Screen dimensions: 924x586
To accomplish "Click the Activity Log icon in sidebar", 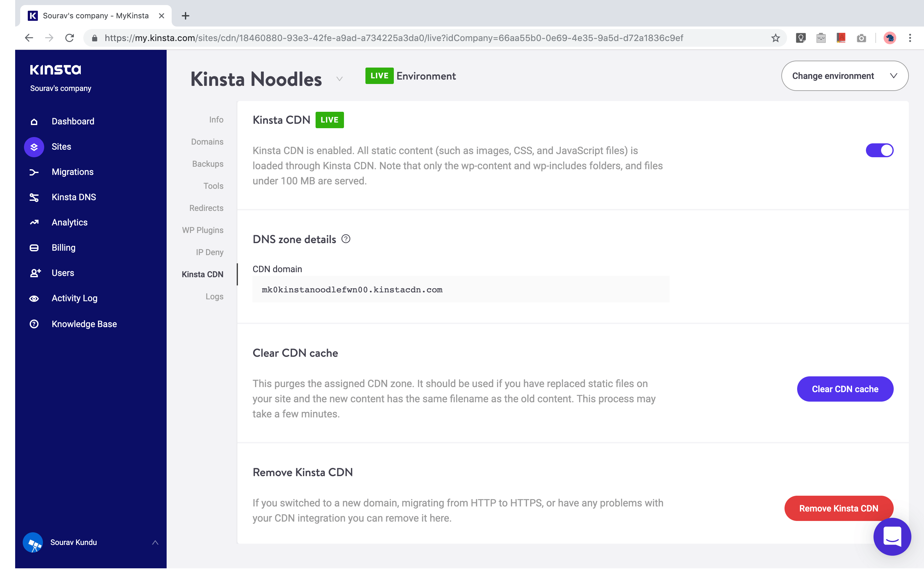I will click(x=34, y=298).
